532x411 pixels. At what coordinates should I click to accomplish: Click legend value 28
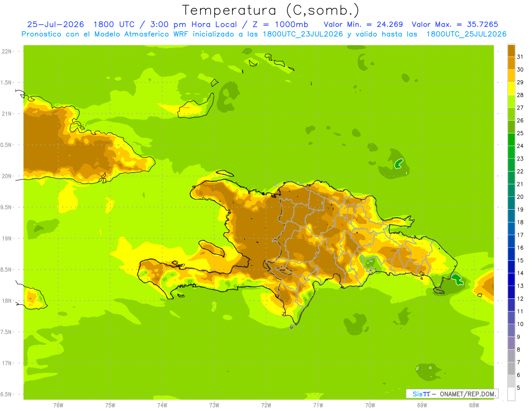pos(520,95)
